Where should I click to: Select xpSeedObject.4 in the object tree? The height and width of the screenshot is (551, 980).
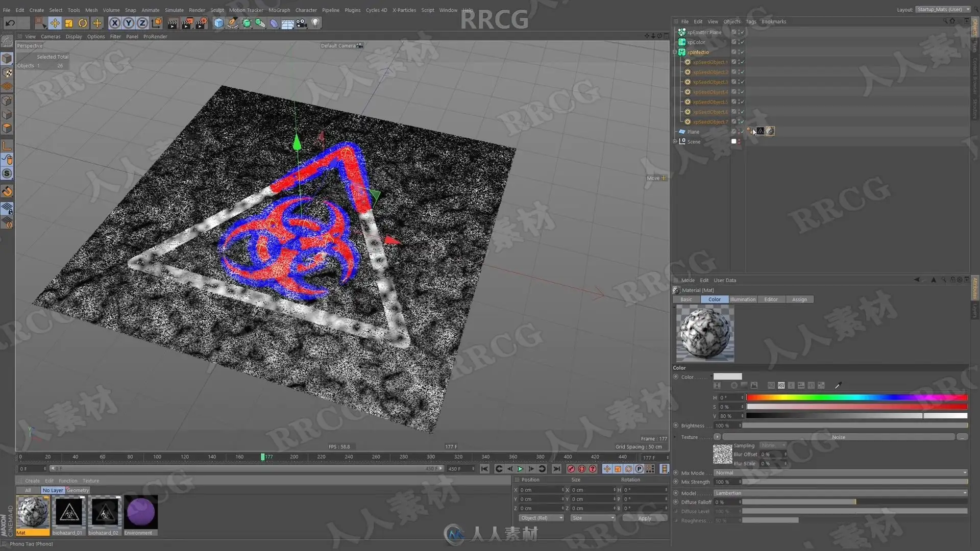(710, 92)
